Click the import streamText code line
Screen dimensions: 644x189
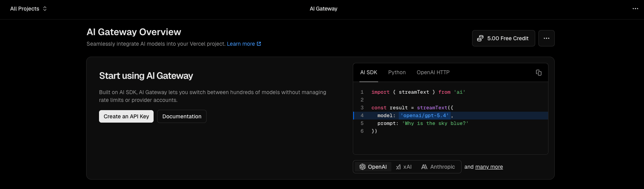click(418, 92)
